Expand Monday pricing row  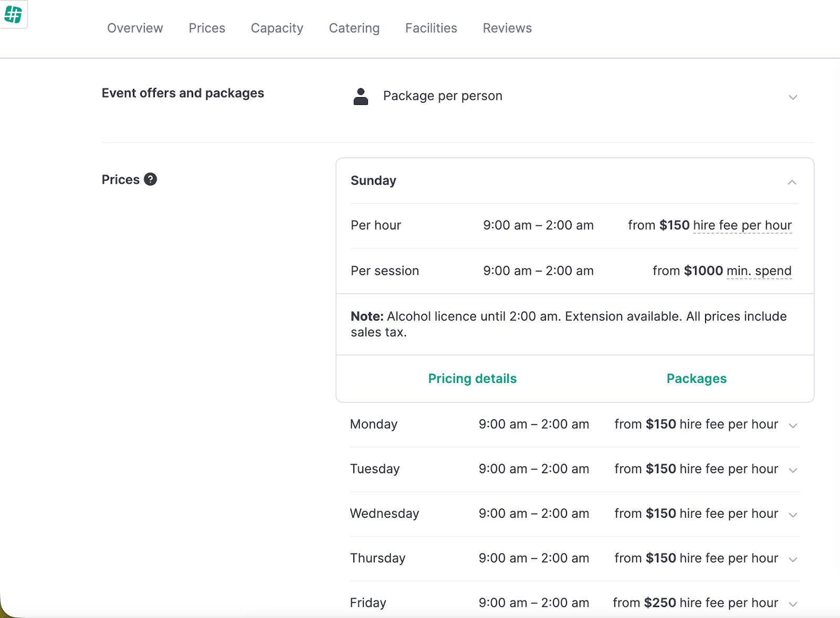click(793, 425)
